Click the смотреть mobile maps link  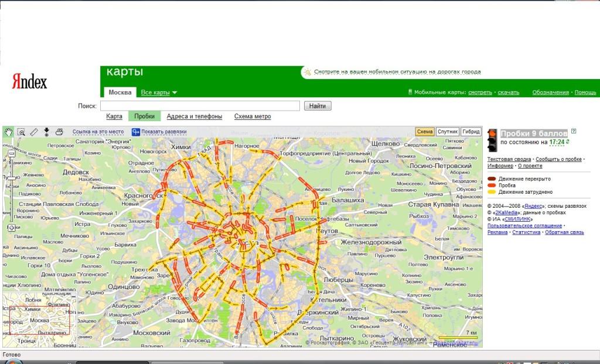pos(480,92)
